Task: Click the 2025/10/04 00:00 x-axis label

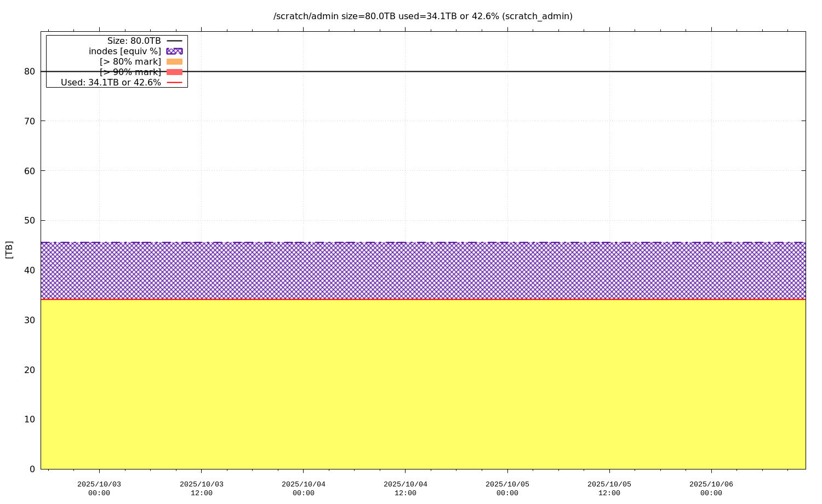Action: click(303, 488)
